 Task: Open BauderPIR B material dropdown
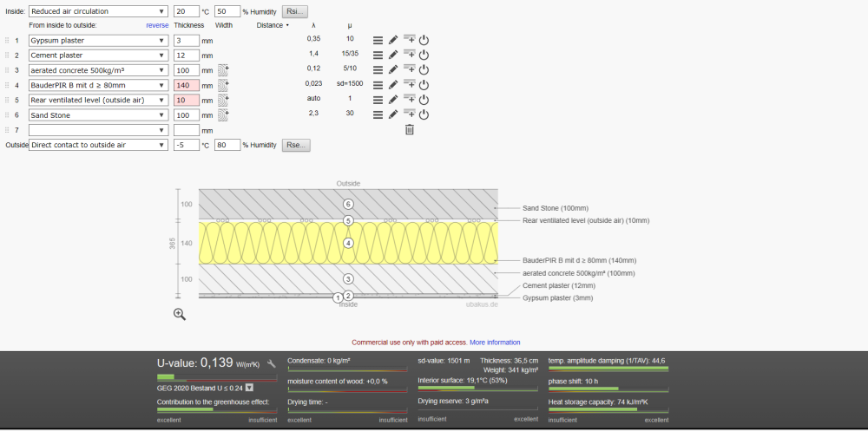coord(99,85)
